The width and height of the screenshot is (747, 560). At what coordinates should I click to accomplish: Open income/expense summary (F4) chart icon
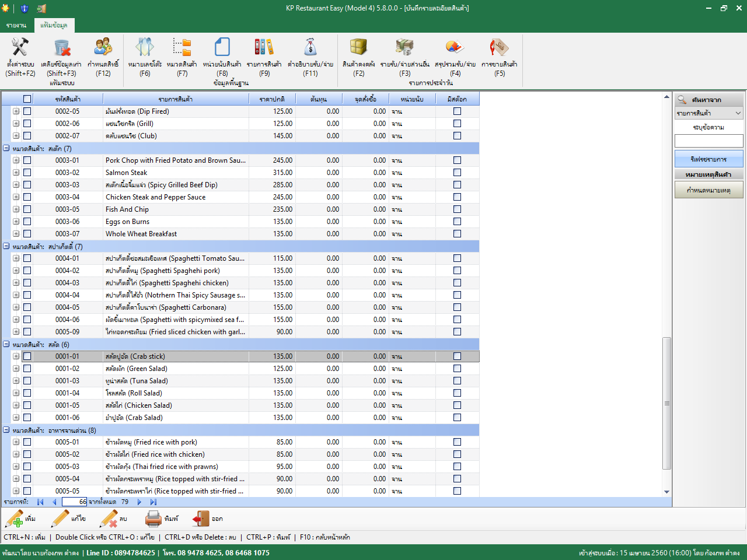tap(455, 47)
